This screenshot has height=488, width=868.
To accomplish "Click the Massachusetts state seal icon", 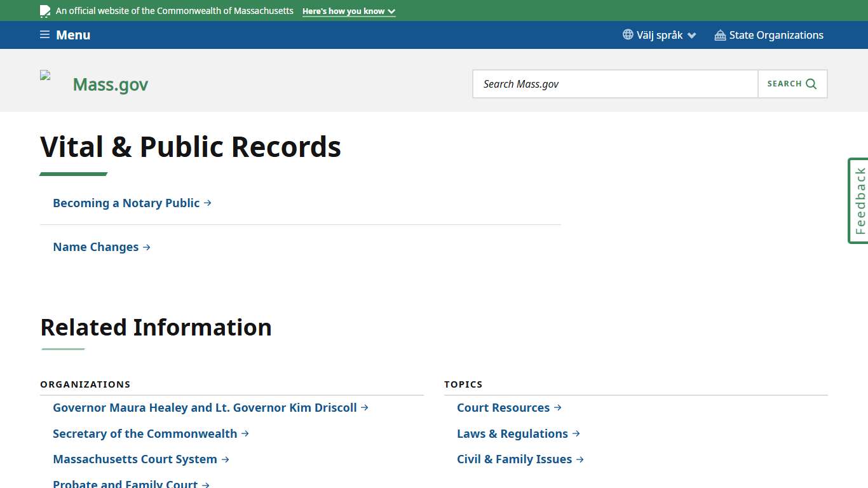I will point(44,11).
